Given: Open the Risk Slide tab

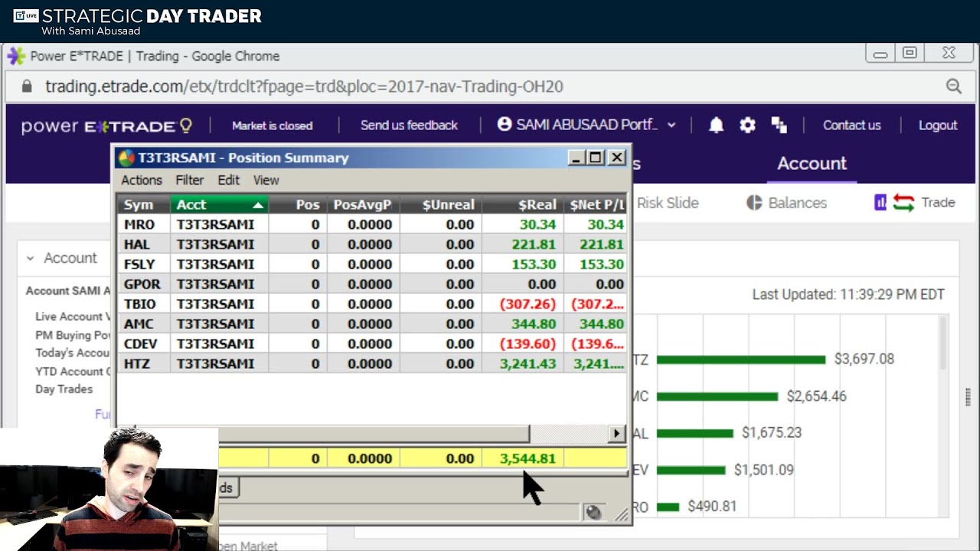Looking at the screenshot, I should pyautogui.click(x=668, y=203).
